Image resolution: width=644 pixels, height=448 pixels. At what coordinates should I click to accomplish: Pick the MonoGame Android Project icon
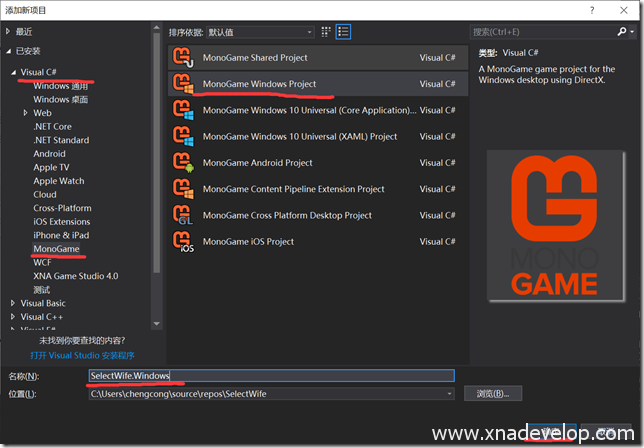[183, 162]
